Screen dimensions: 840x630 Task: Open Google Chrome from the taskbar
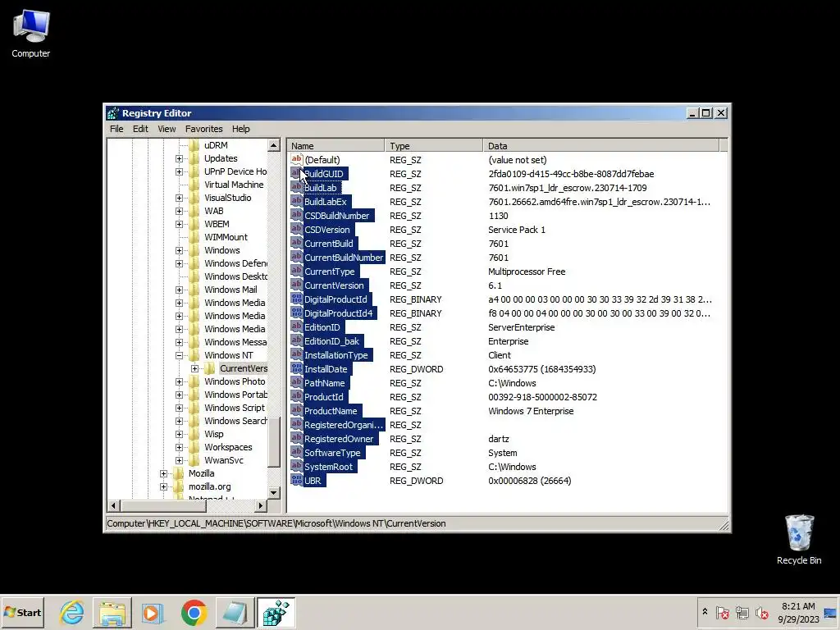click(194, 612)
